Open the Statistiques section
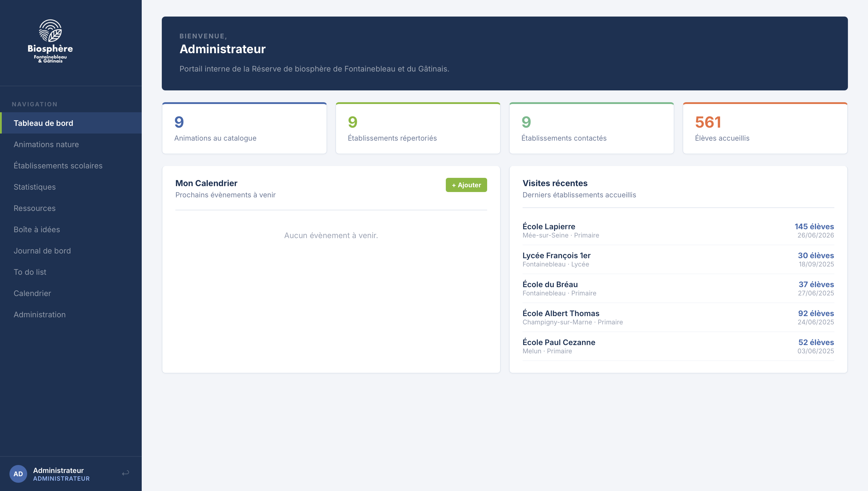 click(x=35, y=187)
